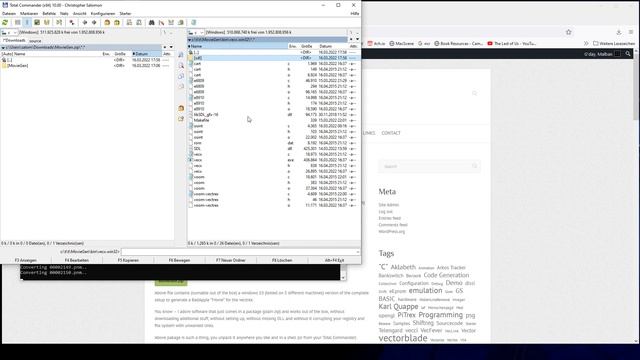Click the F4 Bearbeiten button
Screen dimensions: 640x360
(x=77, y=260)
